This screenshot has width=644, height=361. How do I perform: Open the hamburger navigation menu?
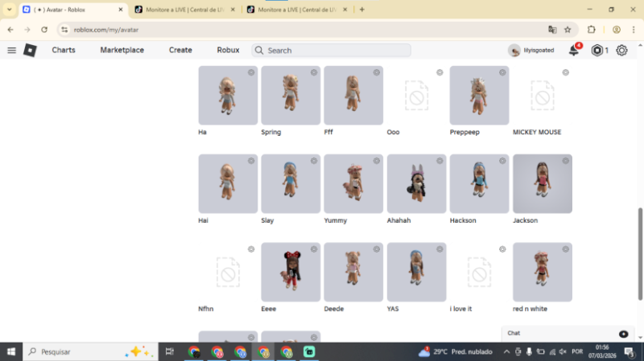click(x=11, y=50)
